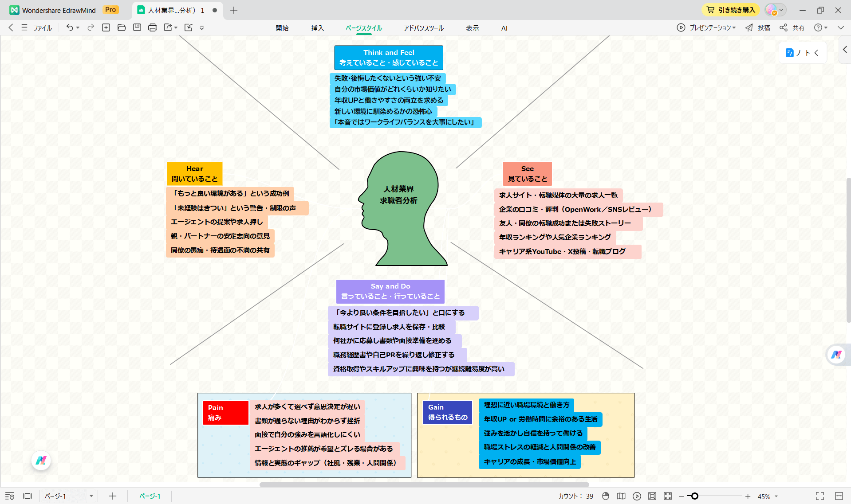Click the play slideshow icon in status bar
Screen dimensions: 851x504
(x=637, y=496)
